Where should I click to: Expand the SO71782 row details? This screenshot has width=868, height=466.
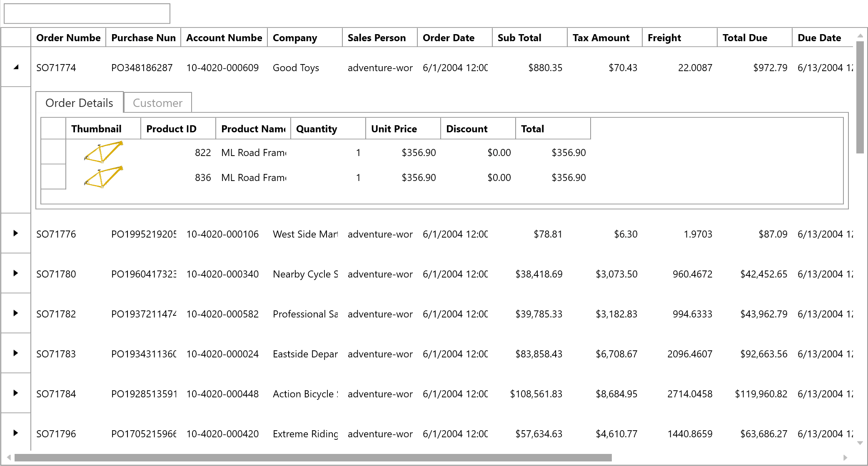(16, 313)
